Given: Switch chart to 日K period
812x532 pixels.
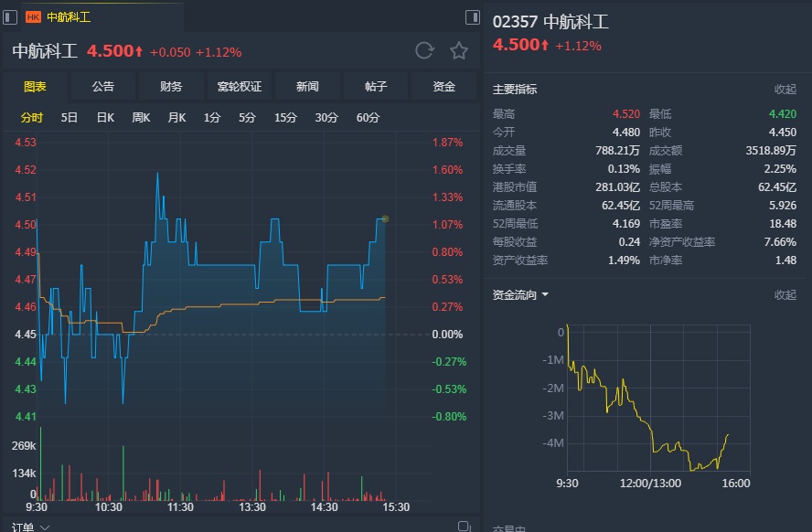Looking at the screenshot, I should (x=105, y=118).
